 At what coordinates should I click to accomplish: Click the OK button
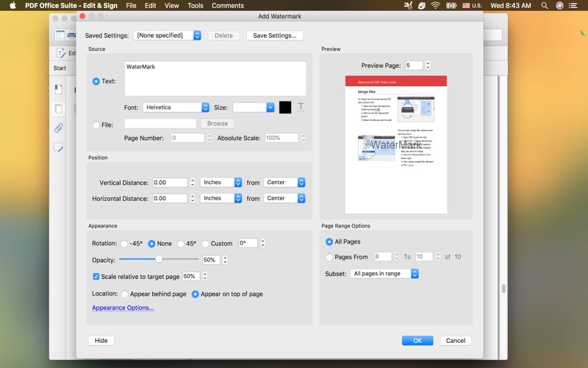417,341
